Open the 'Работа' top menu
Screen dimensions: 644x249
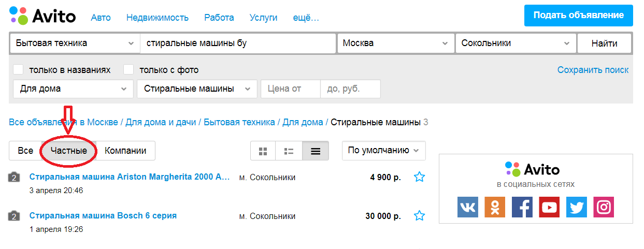coord(219,18)
